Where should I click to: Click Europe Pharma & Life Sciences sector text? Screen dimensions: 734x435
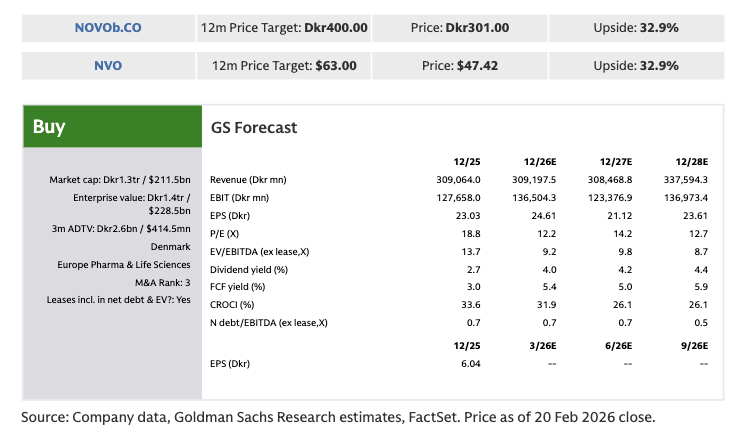pyautogui.click(x=122, y=264)
